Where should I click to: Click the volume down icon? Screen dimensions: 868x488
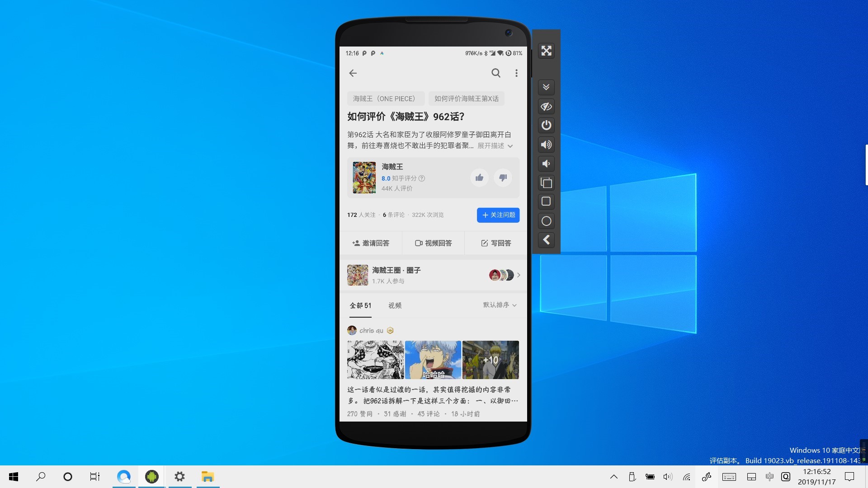tap(546, 164)
